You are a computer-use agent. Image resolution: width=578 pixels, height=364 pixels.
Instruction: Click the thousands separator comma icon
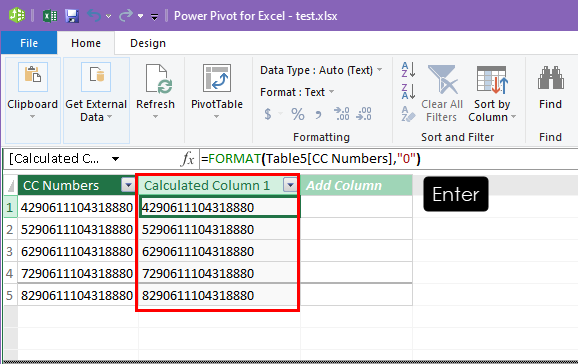(318, 115)
